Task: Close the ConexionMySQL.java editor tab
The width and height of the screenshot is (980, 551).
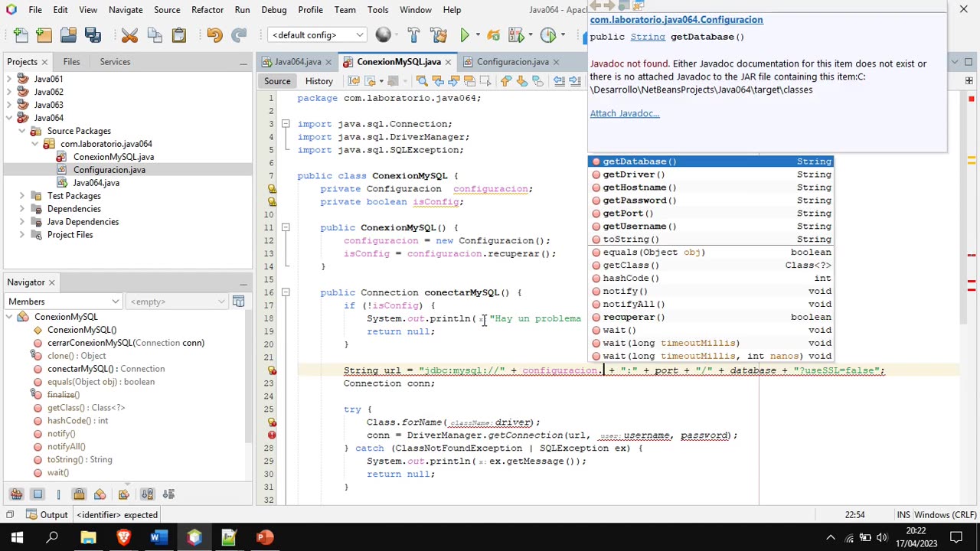Action: (448, 62)
